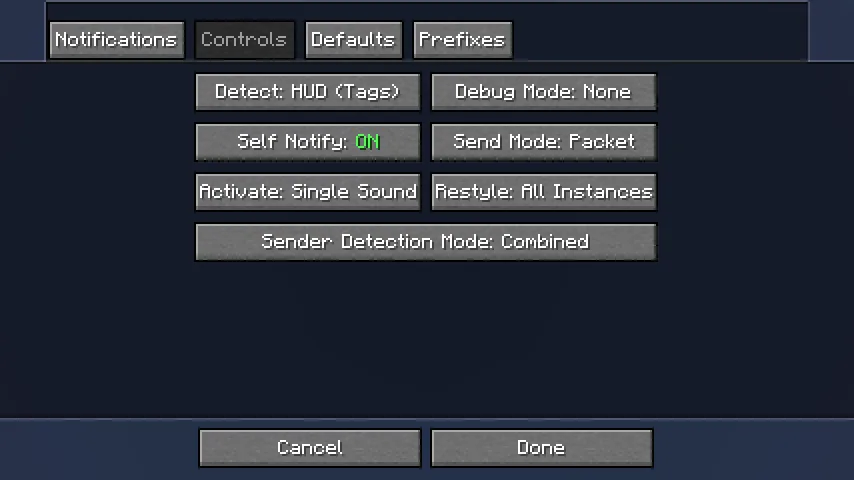Select the Send Mode button

point(544,142)
